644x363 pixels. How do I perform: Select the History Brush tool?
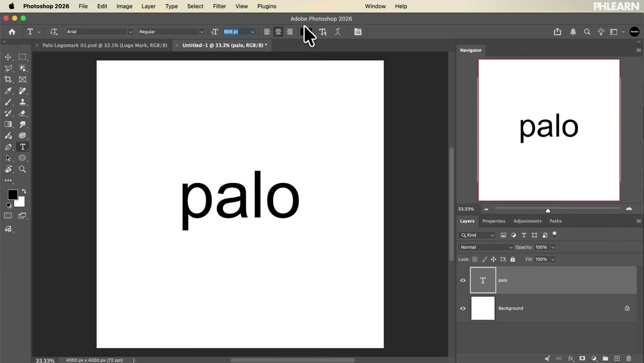[x=8, y=113]
